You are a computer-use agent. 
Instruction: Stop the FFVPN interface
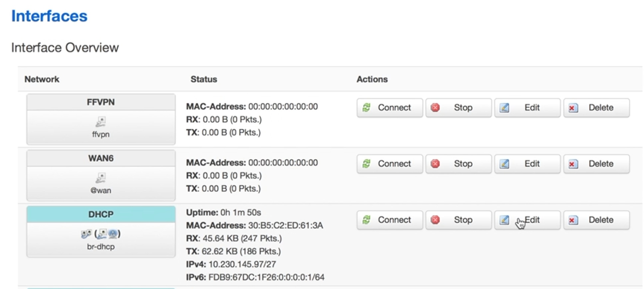[x=458, y=108]
